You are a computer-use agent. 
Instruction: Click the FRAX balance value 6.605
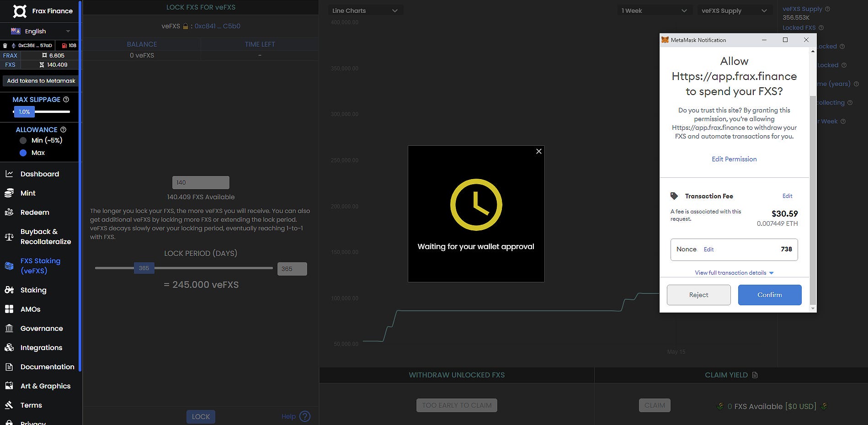coord(57,55)
